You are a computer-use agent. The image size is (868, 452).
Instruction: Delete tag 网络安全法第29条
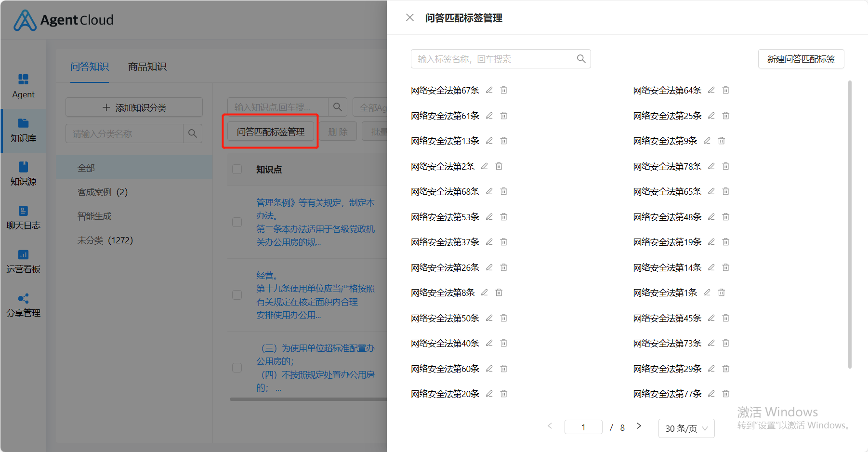pos(726,369)
